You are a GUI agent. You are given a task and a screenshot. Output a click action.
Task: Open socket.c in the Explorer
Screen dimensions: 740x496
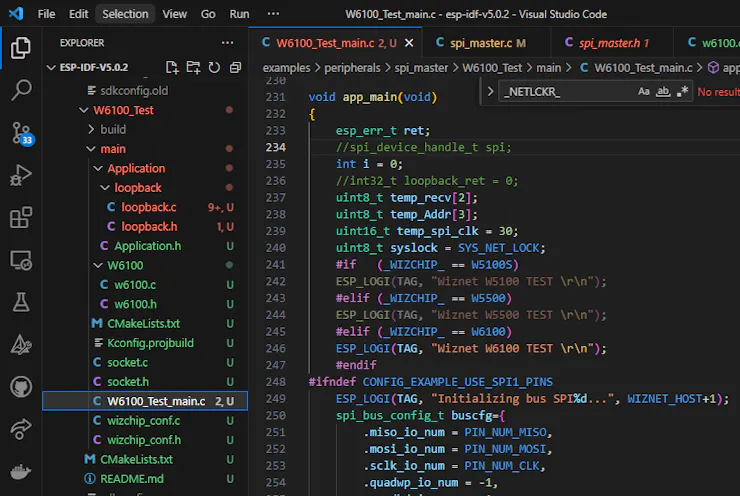[x=145, y=362]
